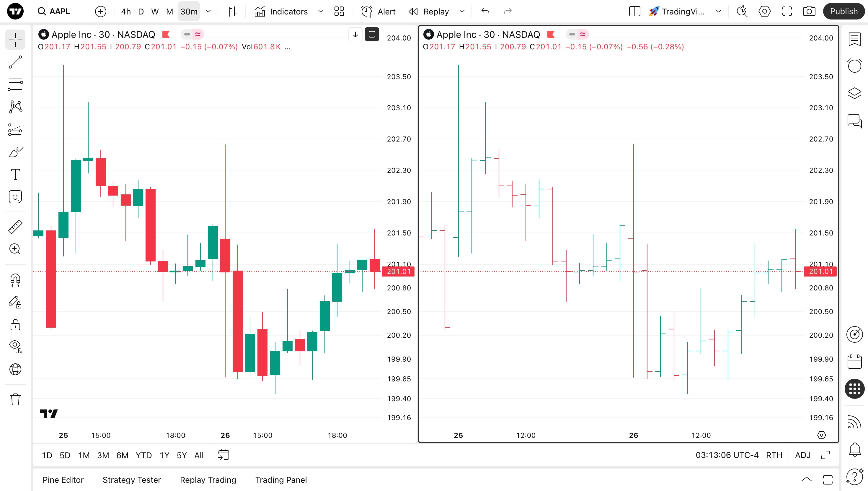The height and width of the screenshot is (491, 868).
Task: Select the text annotation tool
Action: click(x=15, y=174)
